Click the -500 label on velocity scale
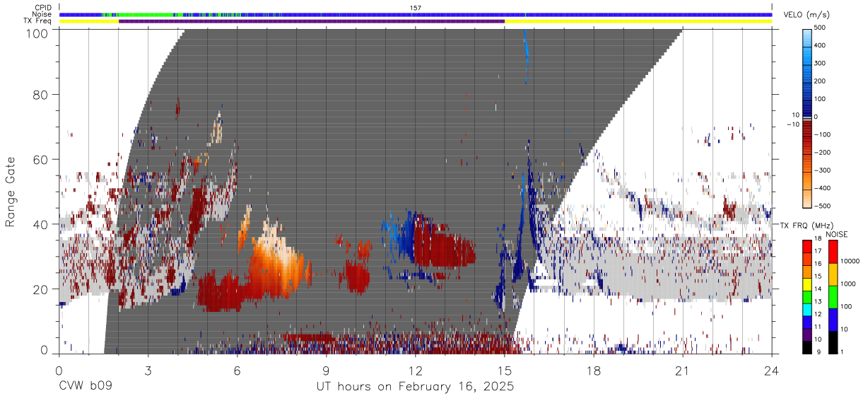The height and width of the screenshot is (401, 868). 823,206
